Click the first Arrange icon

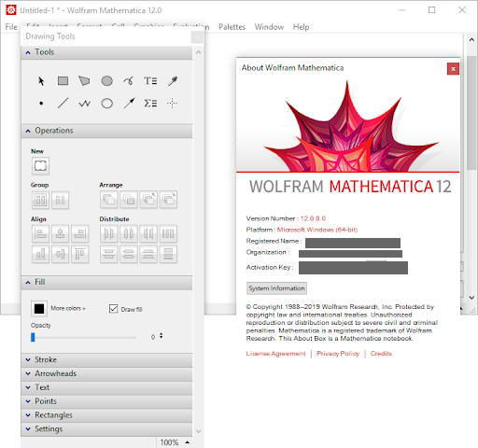(x=109, y=200)
